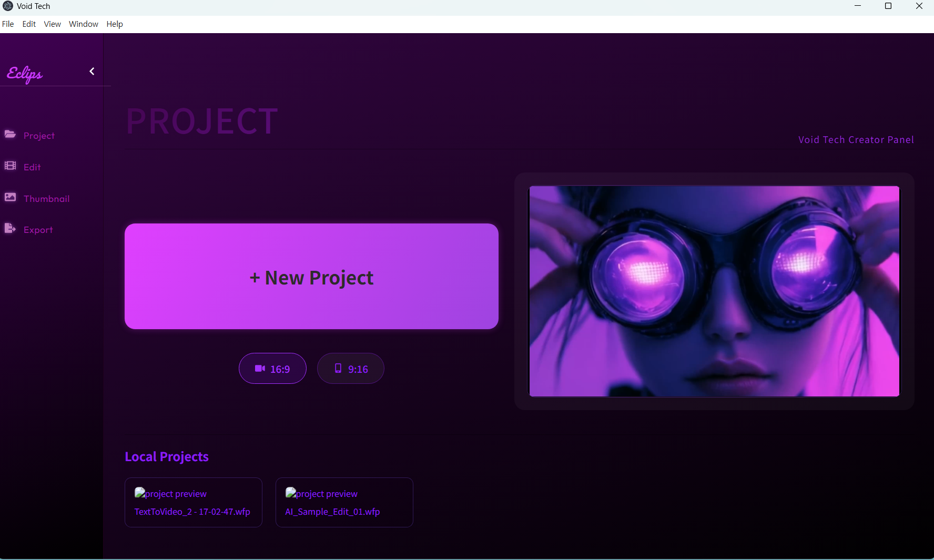The height and width of the screenshot is (560, 934).
Task: Click the Void Tech app icon in title bar
Action: tap(8, 6)
